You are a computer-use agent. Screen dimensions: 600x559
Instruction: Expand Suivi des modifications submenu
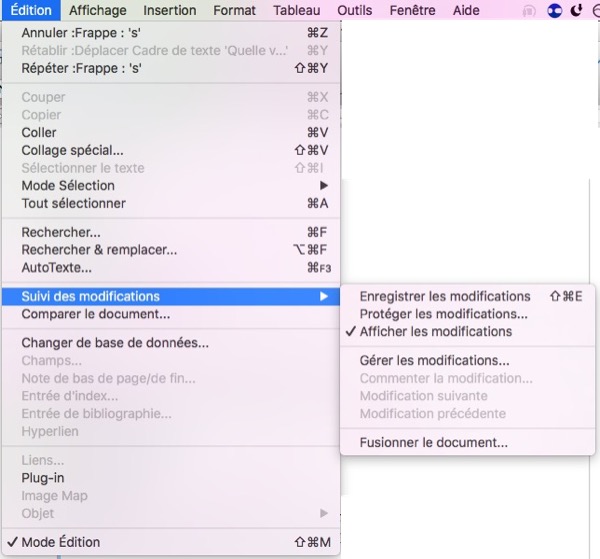[90, 296]
